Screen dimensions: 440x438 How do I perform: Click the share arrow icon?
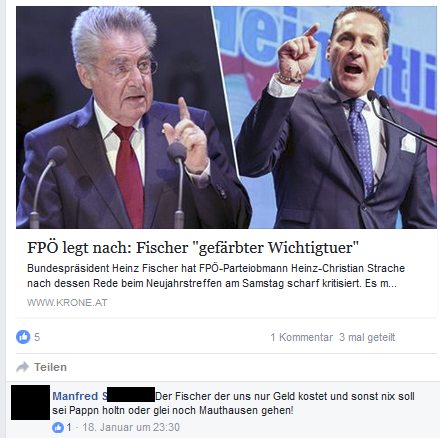coord(23,367)
